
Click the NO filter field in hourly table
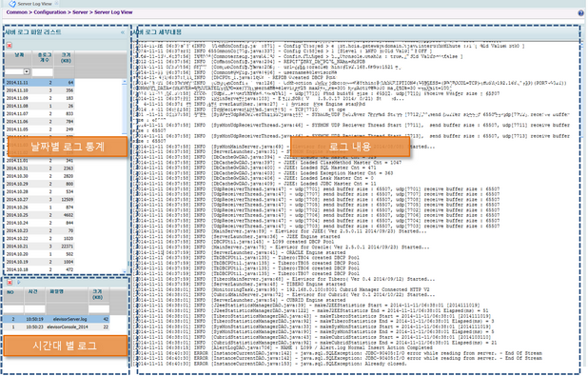(x=13, y=309)
